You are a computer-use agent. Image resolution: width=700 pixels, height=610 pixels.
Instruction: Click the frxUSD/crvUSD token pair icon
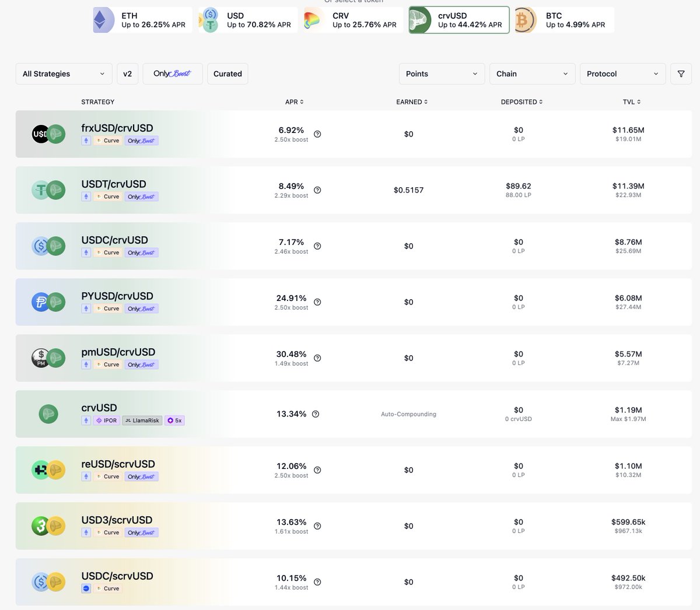pyautogui.click(x=48, y=134)
